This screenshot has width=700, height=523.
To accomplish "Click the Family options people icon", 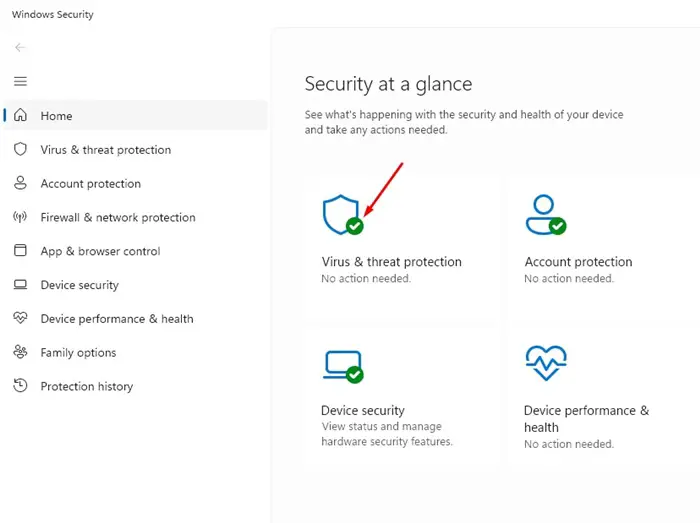I will click(20, 352).
